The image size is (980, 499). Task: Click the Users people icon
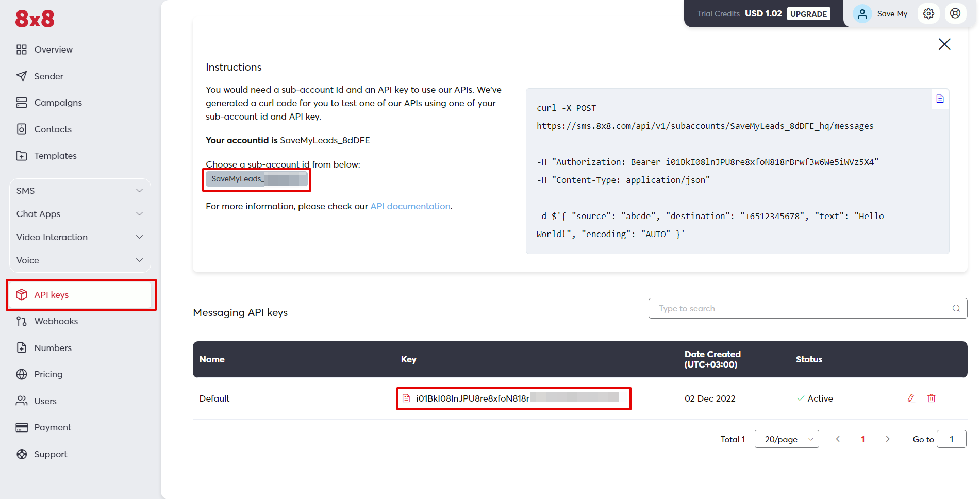[x=22, y=401]
